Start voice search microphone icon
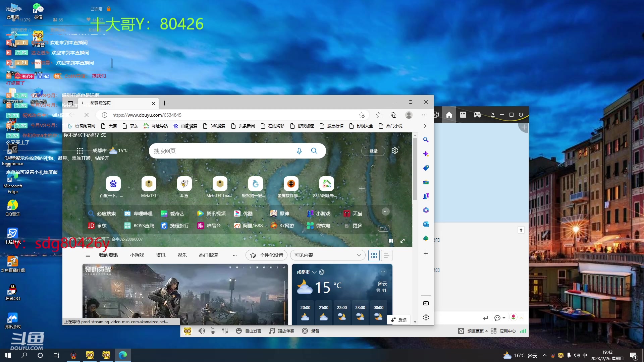The height and width of the screenshot is (362, 644). [x=299, y=151]
